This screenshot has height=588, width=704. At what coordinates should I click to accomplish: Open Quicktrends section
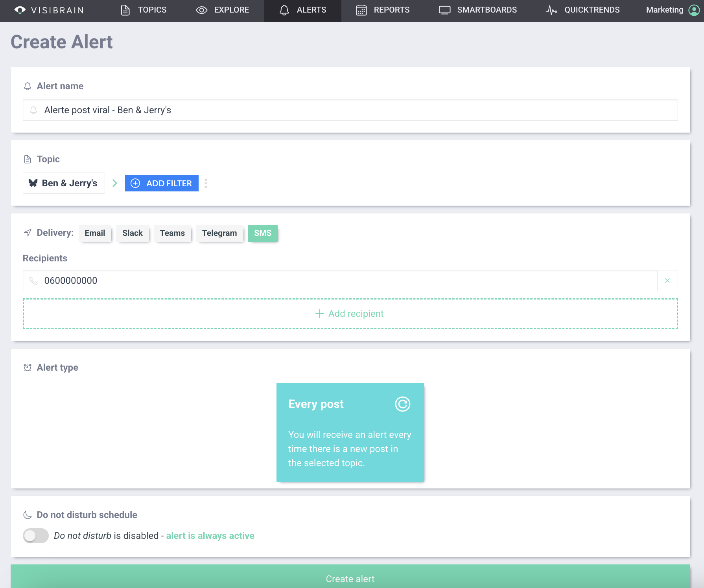click(583, 10)
